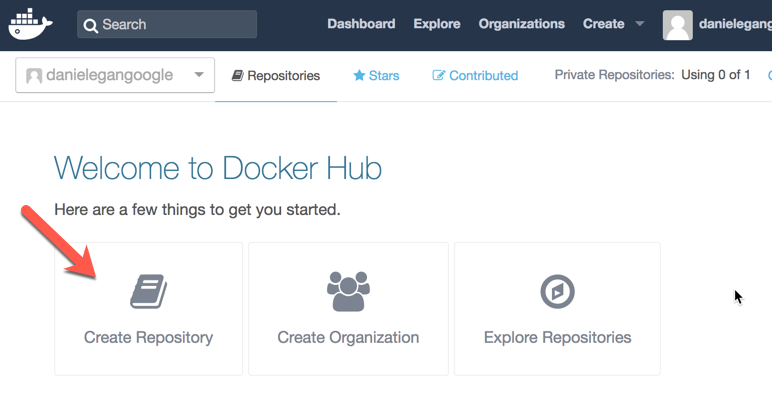The width and height of the screenshot is (772, 402).
Task: Click the edit icon beside Contributed
Action: (438, 75)
